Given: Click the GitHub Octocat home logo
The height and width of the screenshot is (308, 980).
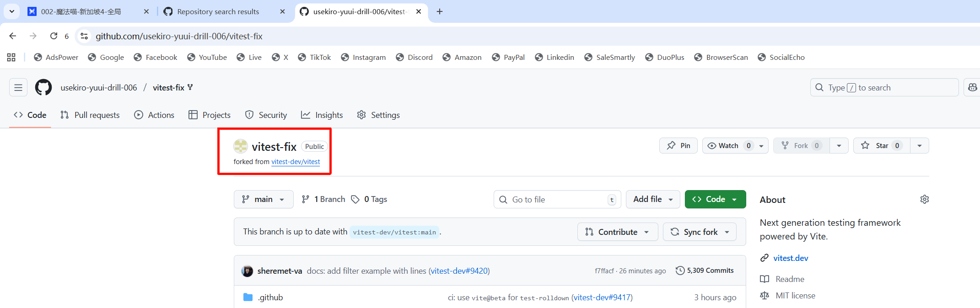Looking at the screenshot, I should click(43, 87).
